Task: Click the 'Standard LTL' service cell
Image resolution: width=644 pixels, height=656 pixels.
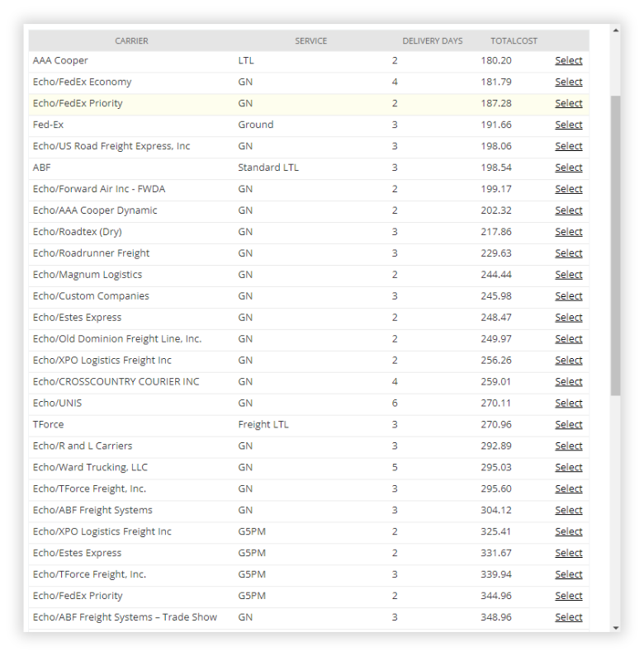Action: click(x=268, y=168)
